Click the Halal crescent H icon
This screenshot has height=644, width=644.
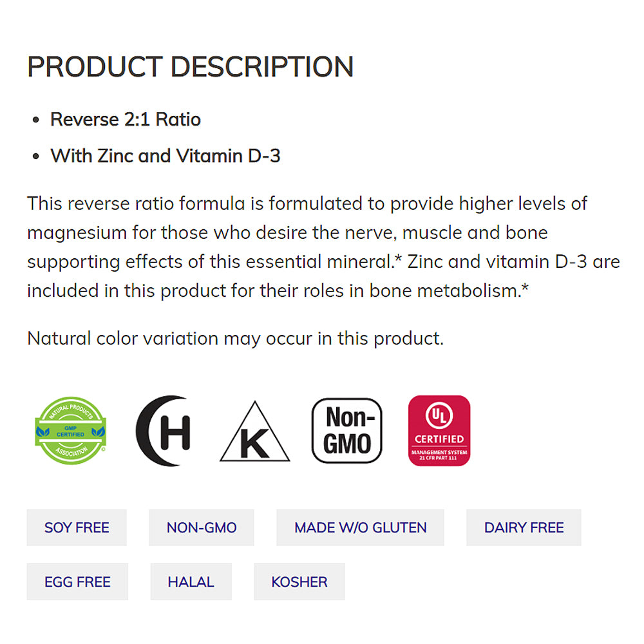(164, 430)
